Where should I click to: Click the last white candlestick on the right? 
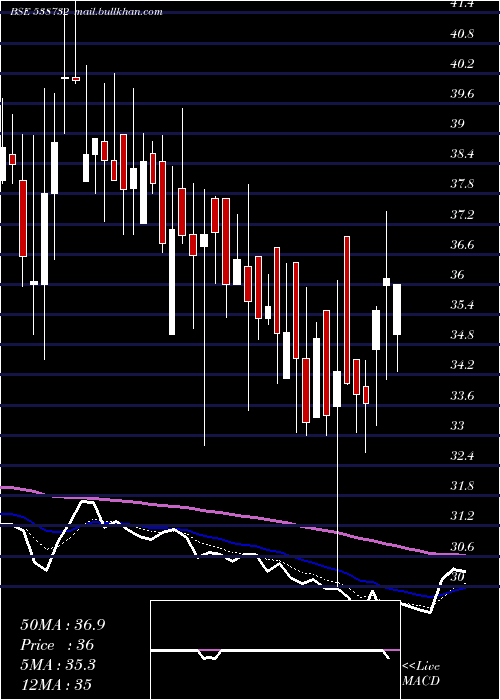tap(397, 309)
